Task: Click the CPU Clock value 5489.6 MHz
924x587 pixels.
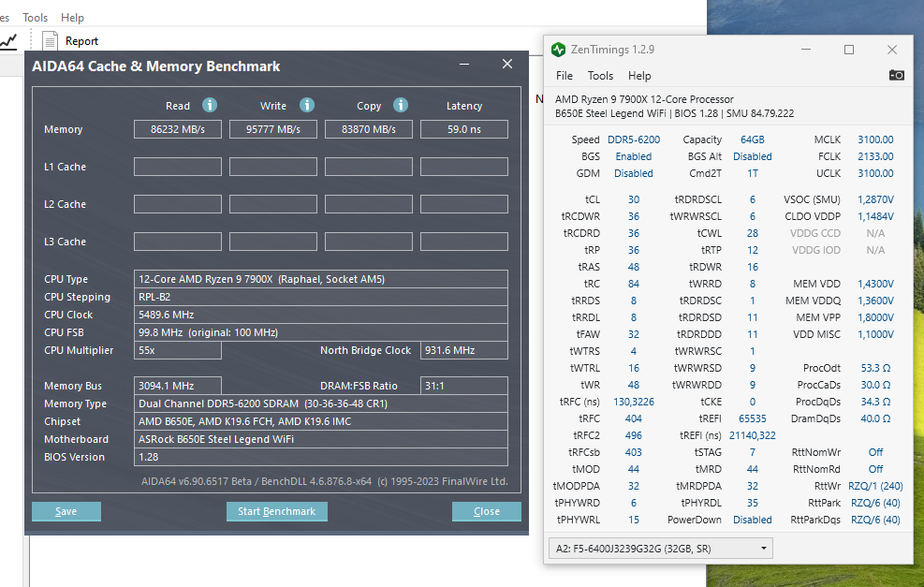Action: [321, 315]
